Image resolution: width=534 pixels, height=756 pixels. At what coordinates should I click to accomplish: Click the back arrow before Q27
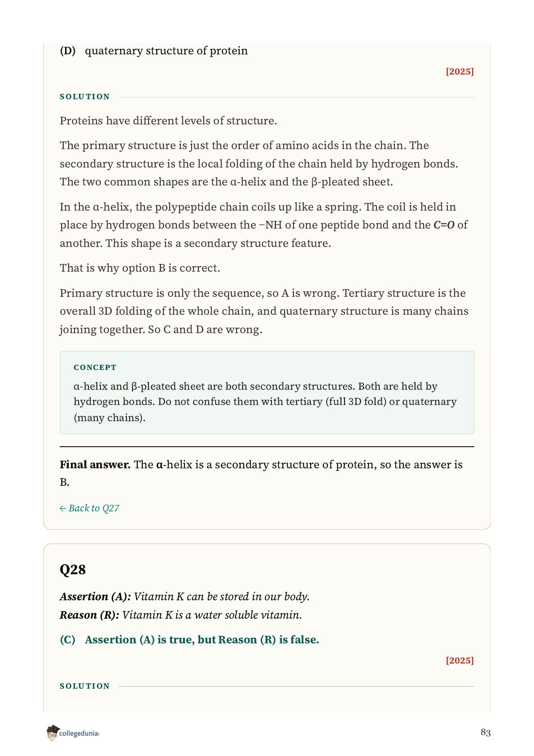coord(63,509)
